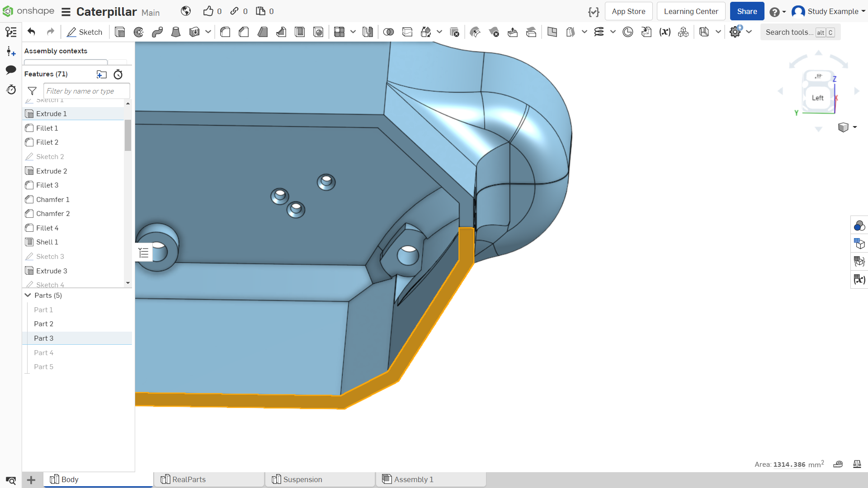Select the Thicken tool icon

pyautogui.click(x=194, y=32)
